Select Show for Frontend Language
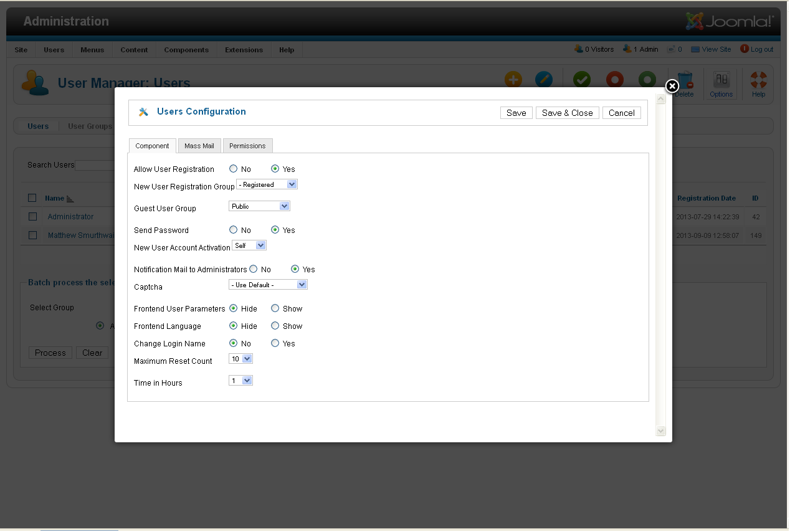This screenshot has height=532, width=790. [275, 325]
